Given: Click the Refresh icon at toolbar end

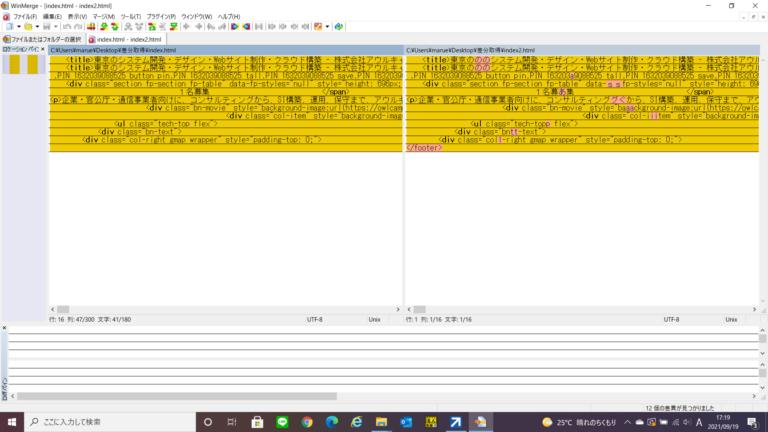Looking at the screenshot, I should [x=339, y=27].
